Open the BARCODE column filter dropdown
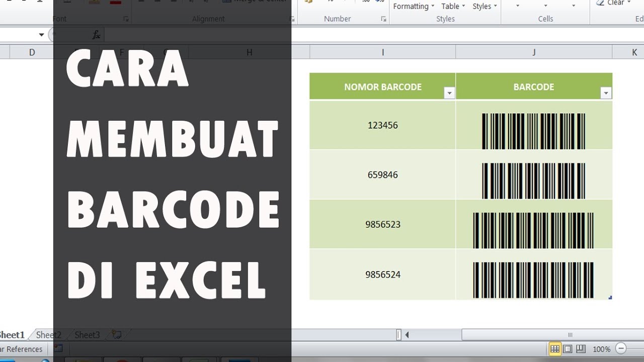The image size is (644, 362). (x=606, y=93)
